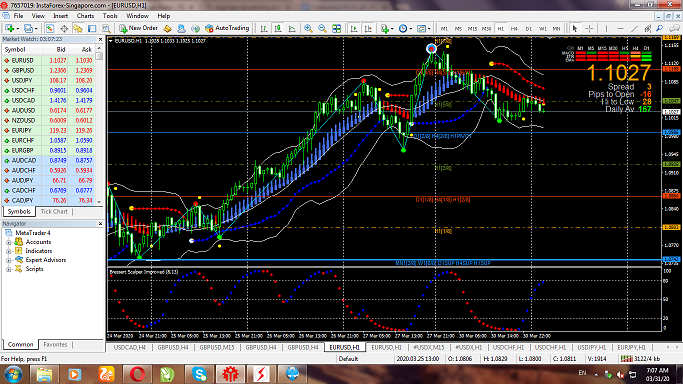Expand the Indicators tree node
Screen dimensions: 683x384
click(x=8, y=251)
